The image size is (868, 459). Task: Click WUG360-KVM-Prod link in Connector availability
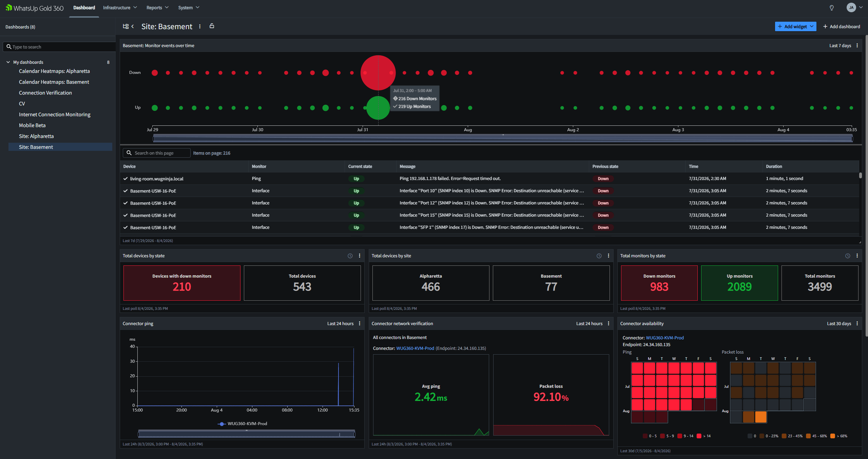[x=664, y=338]
